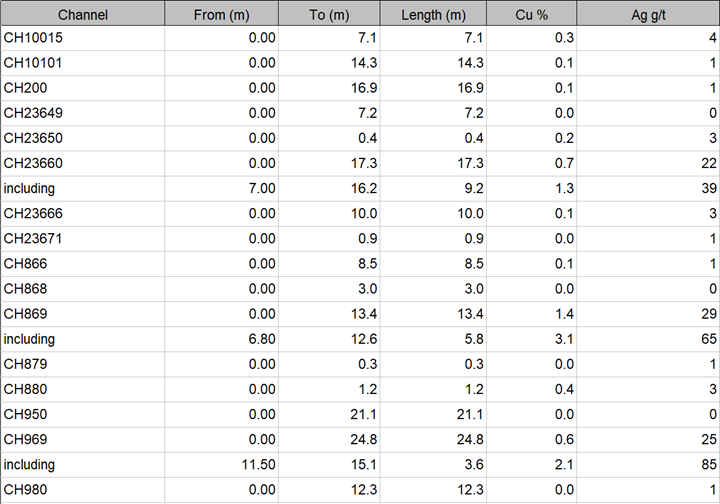This screenshot has width=720, height=504.
Task: Click the Length (m) column header
Action: (434, 14)
